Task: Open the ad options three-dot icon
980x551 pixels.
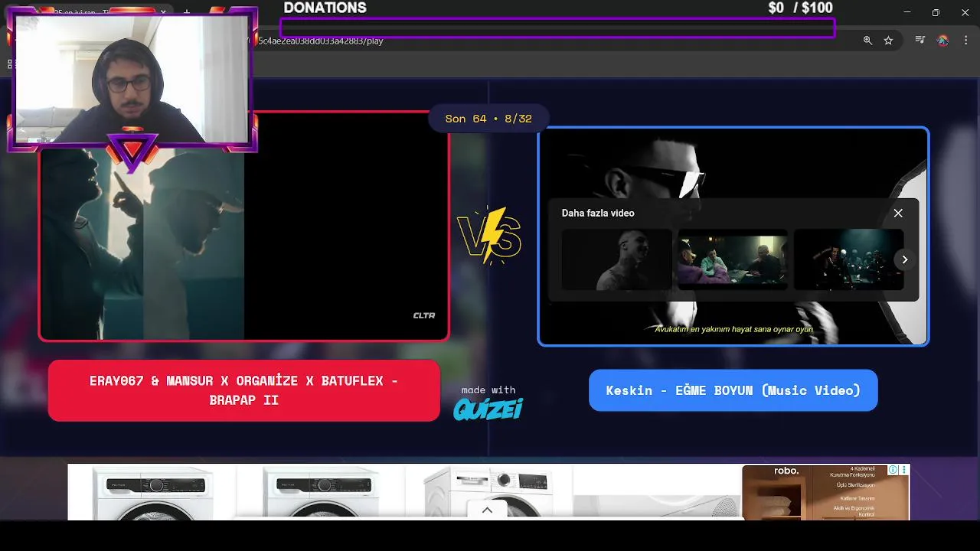Action: (x=904, y=470)
